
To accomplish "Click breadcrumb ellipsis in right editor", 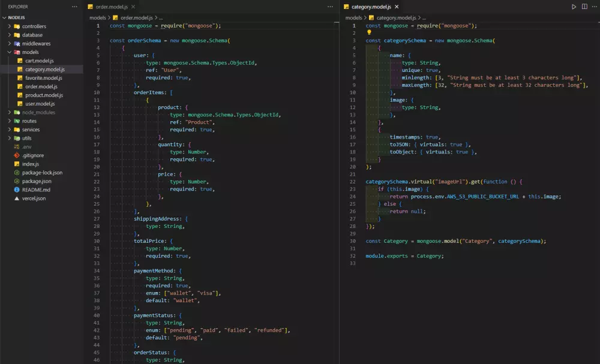I will pos(424,17).
